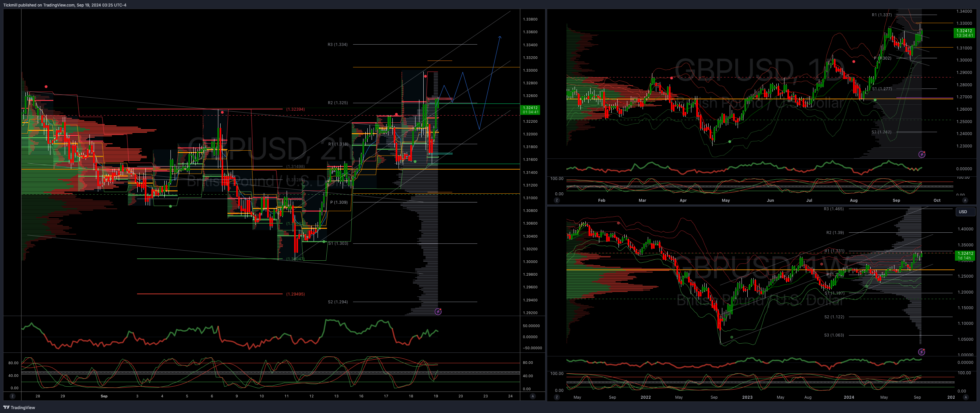Click the lightning event icon on 2h chart
980x413 pixels.
(438, 312)
